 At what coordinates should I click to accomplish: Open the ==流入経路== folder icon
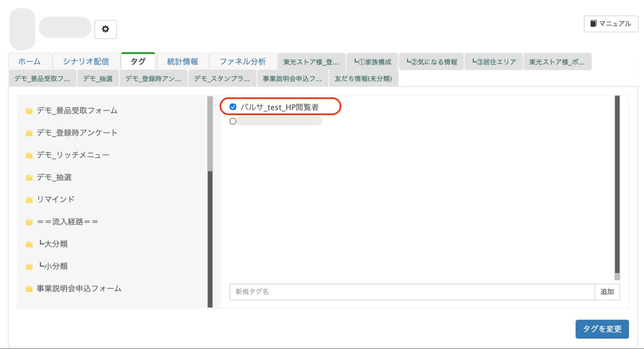coord(29,221)
